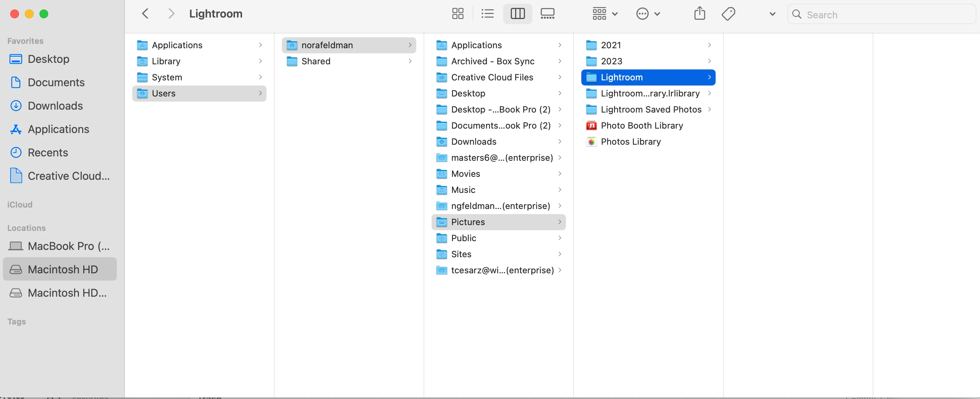980x399 pixels.
Task: Select Macintosh HD under Locations
Action: coord(63,270)
